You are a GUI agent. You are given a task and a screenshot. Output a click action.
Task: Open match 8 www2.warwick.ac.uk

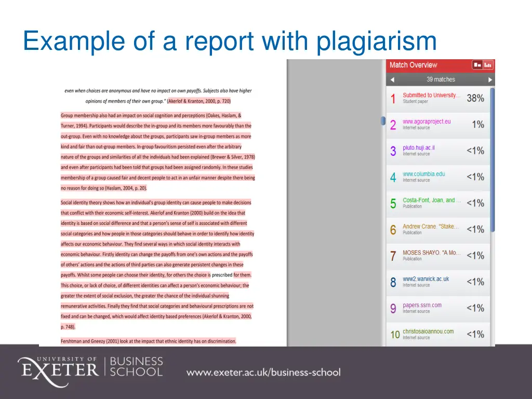438,282
